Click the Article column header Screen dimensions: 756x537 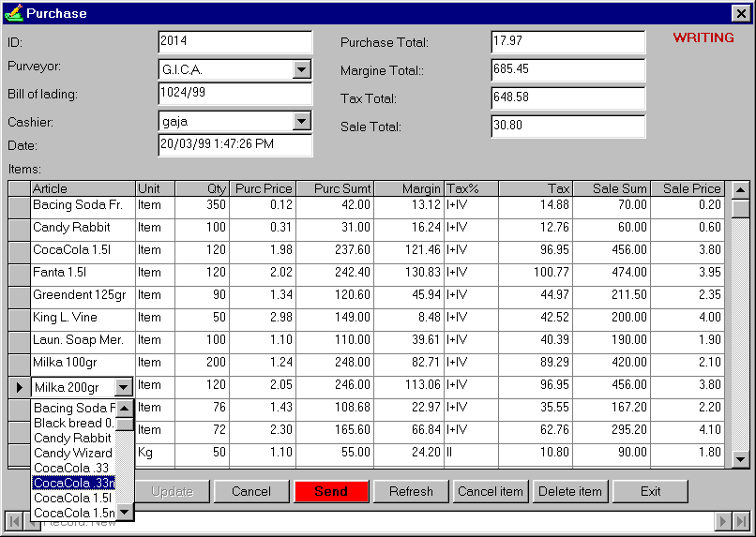coord(83,188)
